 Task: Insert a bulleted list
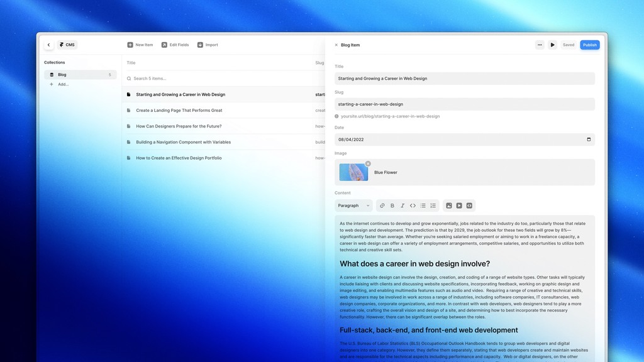(x=423, y=206)
